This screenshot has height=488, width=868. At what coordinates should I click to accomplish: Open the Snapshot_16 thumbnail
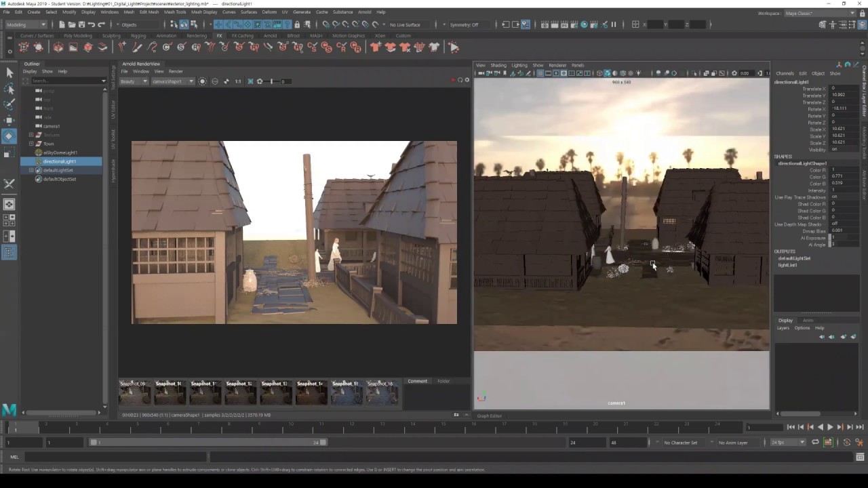coord(381,393)
